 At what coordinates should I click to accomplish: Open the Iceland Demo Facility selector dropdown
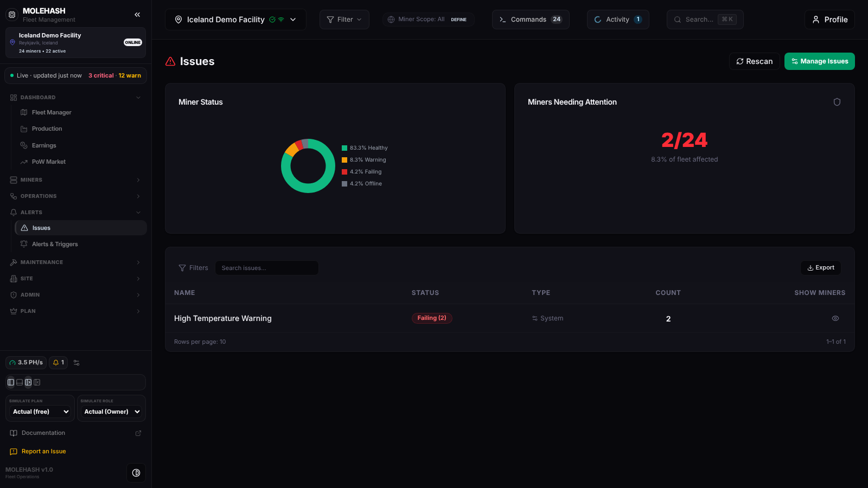pyautogui.click(x=235, y=20)
